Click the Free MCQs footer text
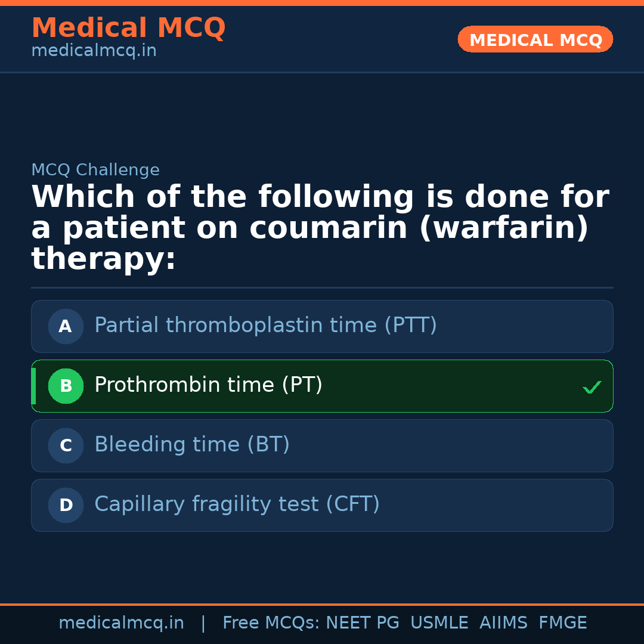The height and width of the screenshot is (644, 644). point(271,623)
